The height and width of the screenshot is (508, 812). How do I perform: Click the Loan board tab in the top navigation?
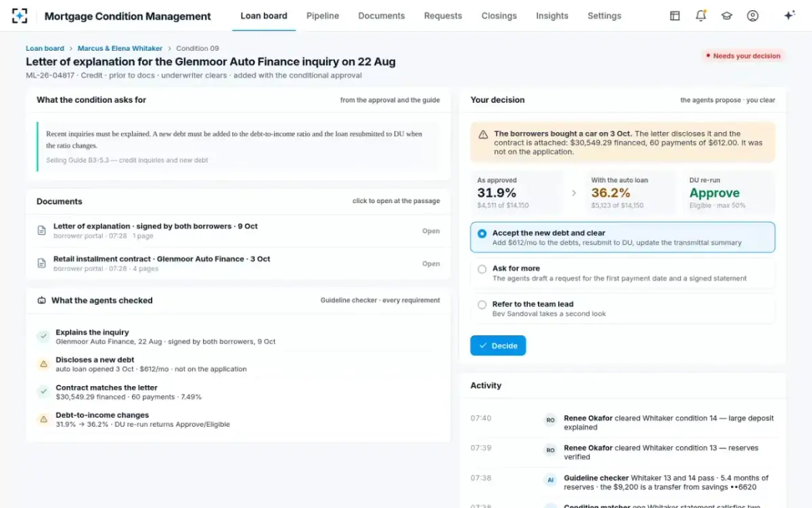point(264,16)
